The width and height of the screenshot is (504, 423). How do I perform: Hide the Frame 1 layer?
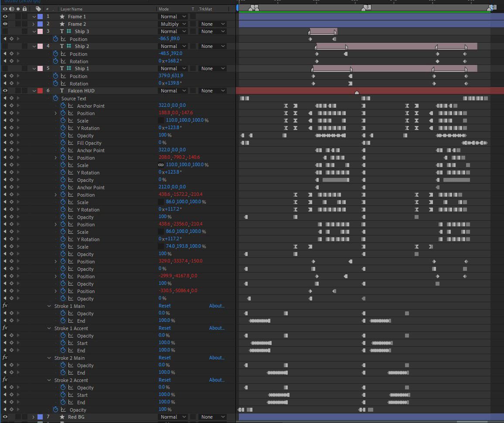tap(5, 17)
